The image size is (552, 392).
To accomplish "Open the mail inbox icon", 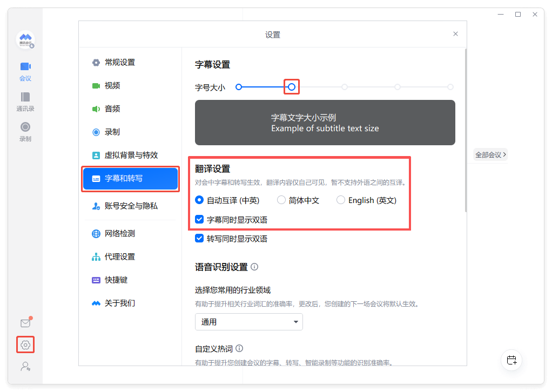I will pyautogui.click(x=25, y=323).
